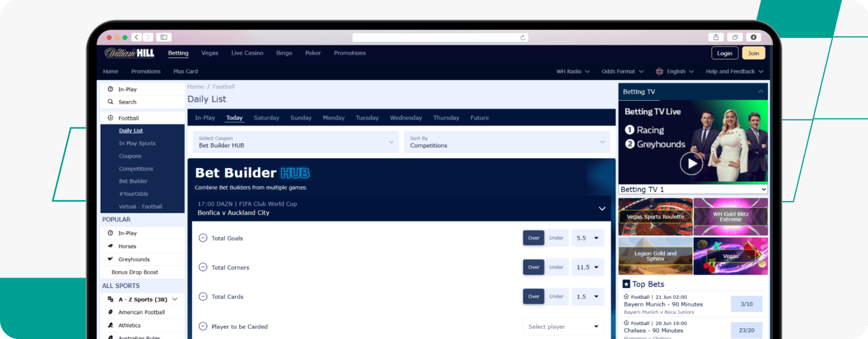Bet Chelsea at 23/20 odds
The image size is (868, 339).
(x=746, y=330)
